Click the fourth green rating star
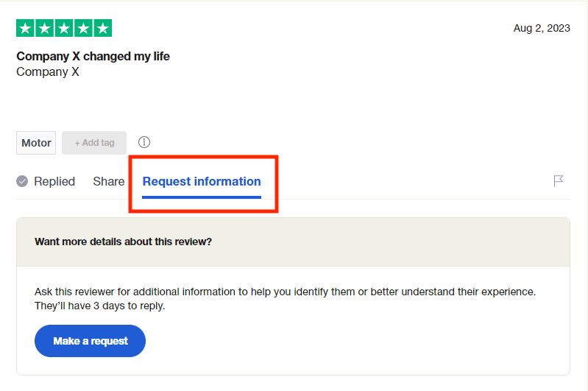The width and height of the screenshot is (588, 391). coord(83,29)
